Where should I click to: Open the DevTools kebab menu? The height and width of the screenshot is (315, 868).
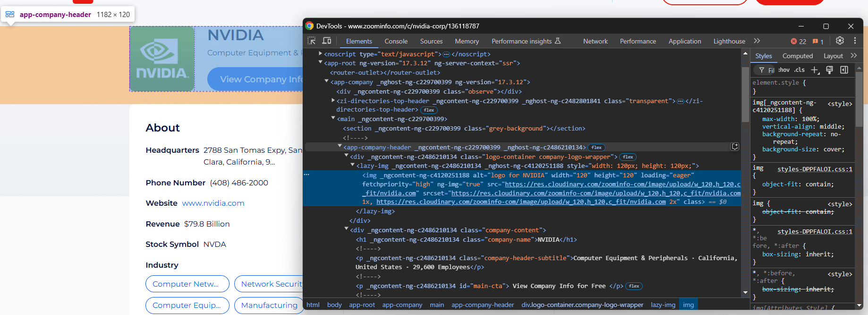pyautogui.click(x=855, y=41)
